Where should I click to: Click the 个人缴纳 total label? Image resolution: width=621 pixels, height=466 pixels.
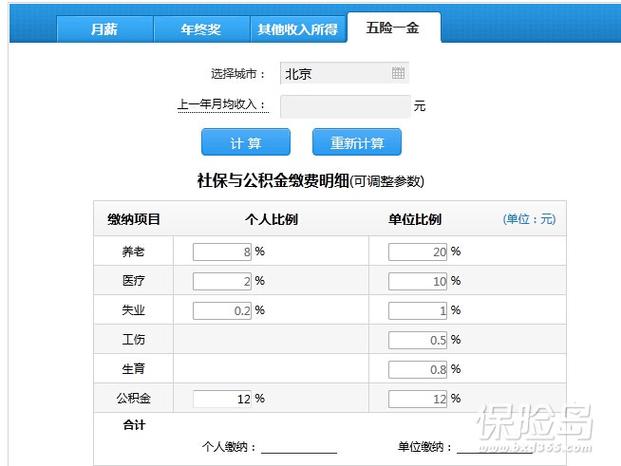click(x=229, y=447)
